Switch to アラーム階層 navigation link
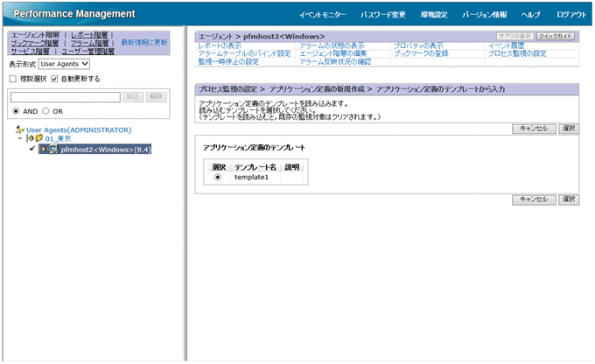 [89, 43]
